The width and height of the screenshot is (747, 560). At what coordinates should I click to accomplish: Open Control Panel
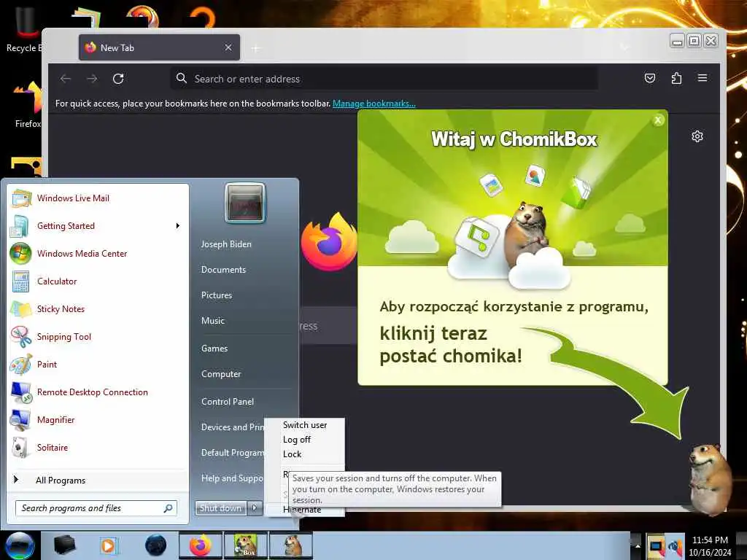tap(228, 402)
